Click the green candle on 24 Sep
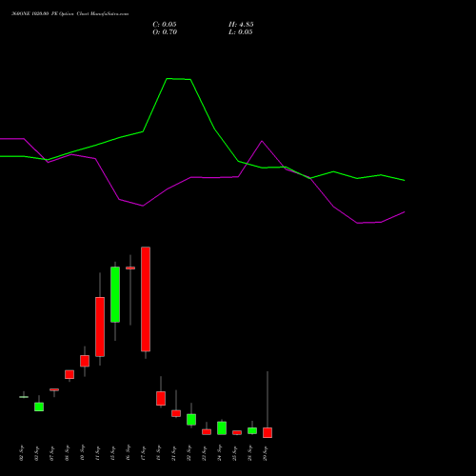 point(222,428)
